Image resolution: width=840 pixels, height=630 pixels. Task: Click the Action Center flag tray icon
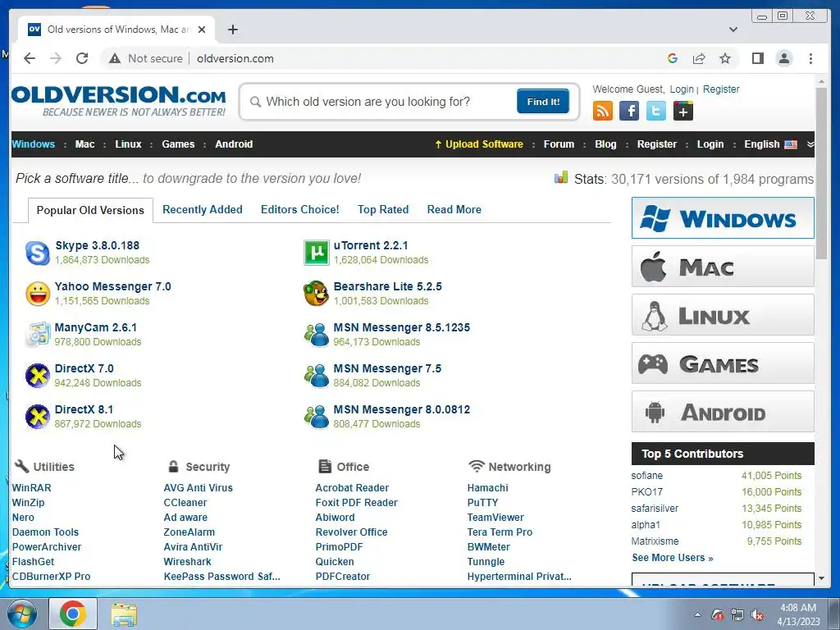[717, 615]
